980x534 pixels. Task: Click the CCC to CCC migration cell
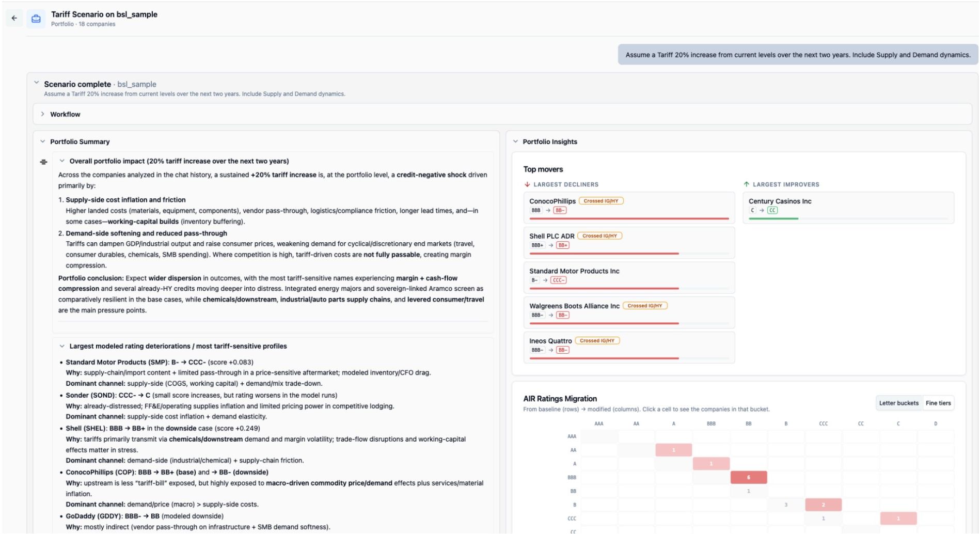(x=823, y=519)
